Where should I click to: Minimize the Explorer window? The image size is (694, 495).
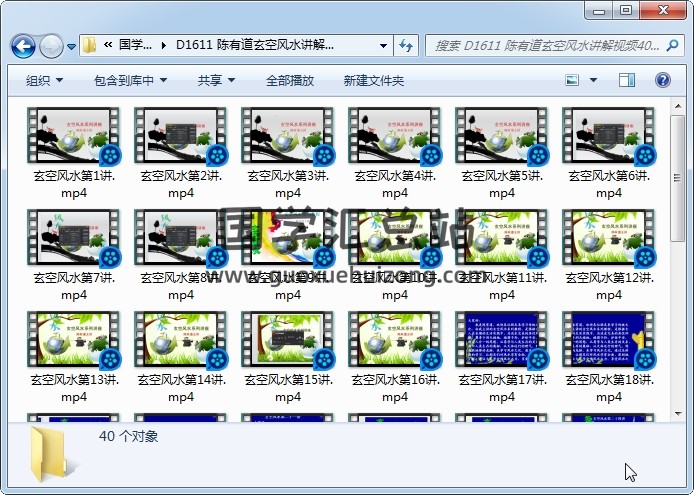(x=599, y=10)
